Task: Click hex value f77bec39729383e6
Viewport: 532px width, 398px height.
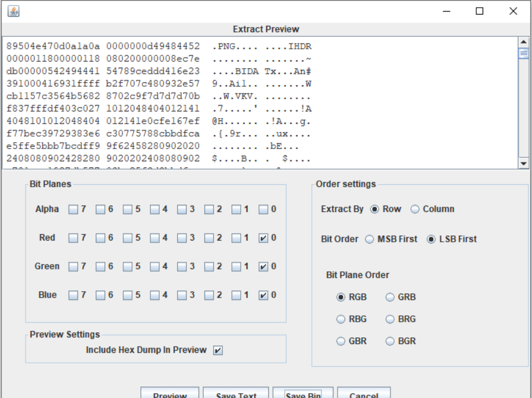Action: (53, 134)
